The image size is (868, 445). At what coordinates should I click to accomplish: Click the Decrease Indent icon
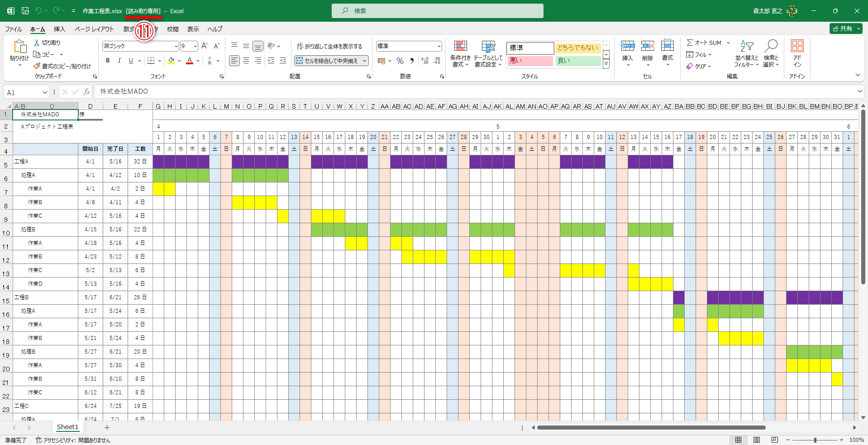(271, 61)
